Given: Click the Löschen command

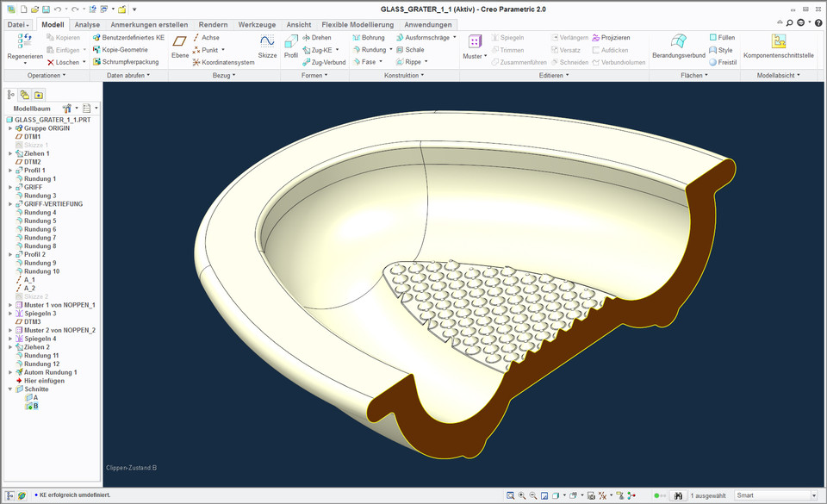Looking at the screenshot, I should [69, 62].
